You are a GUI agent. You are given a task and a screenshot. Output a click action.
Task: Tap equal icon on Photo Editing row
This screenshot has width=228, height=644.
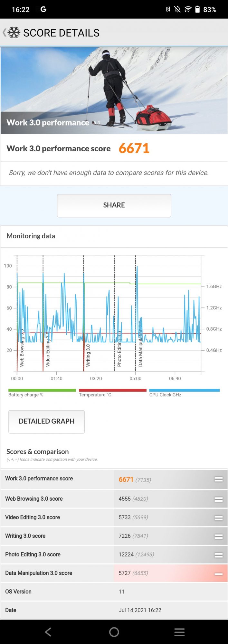pyautogui.click(x=218, y=555)
